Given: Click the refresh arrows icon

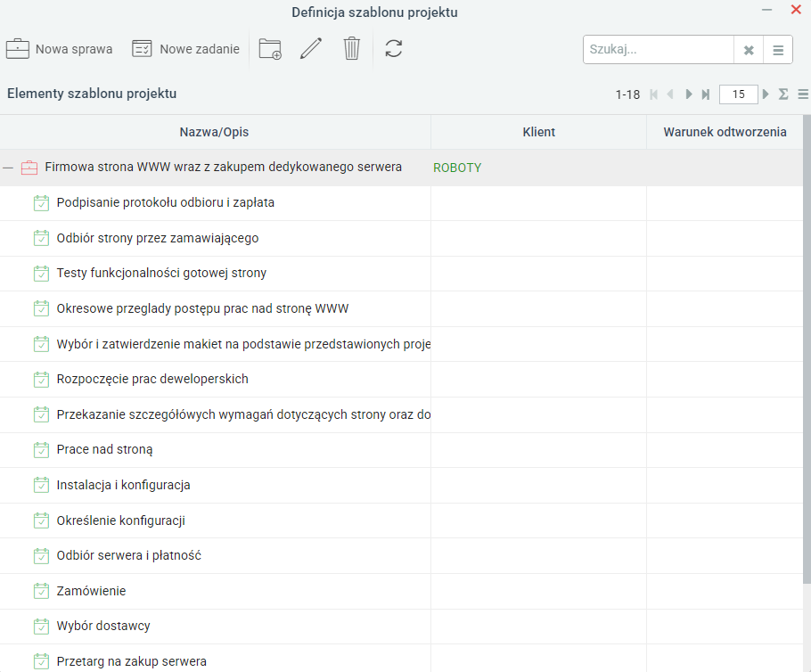Looking at the screenshot, I should 394,49.
